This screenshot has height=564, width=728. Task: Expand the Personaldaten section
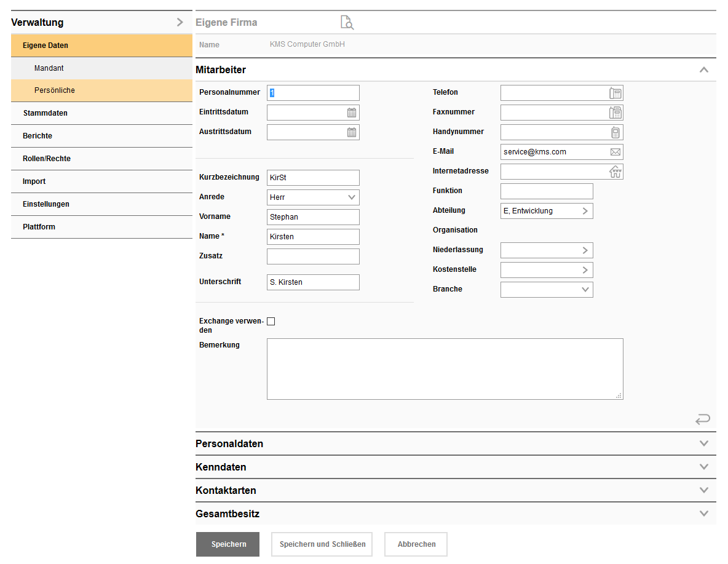click(704, 443)
